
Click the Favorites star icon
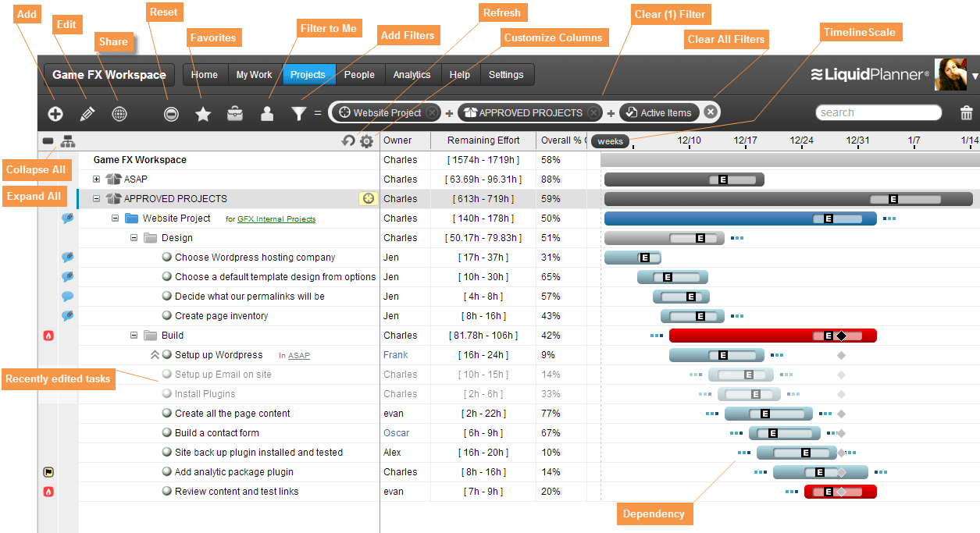202,113
